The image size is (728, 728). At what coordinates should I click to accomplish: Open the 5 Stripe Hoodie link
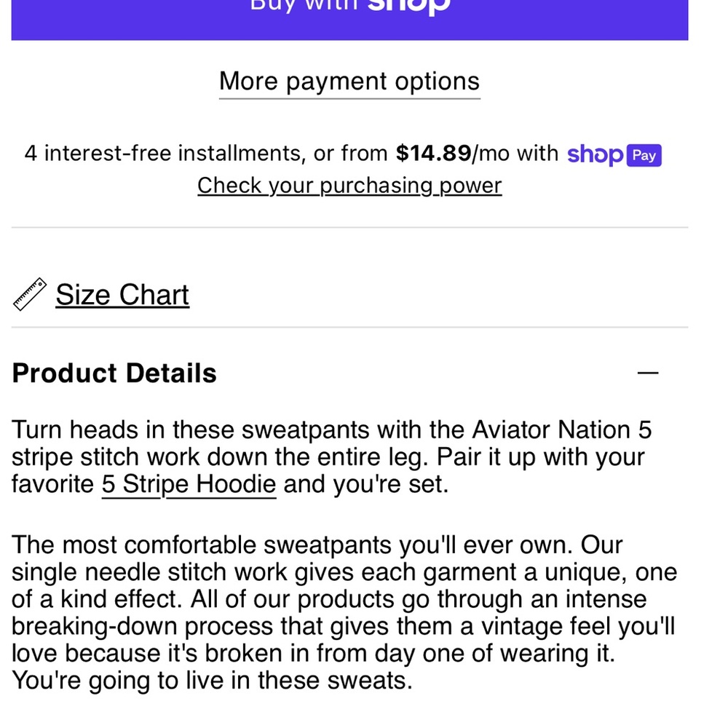click(189, 485)
